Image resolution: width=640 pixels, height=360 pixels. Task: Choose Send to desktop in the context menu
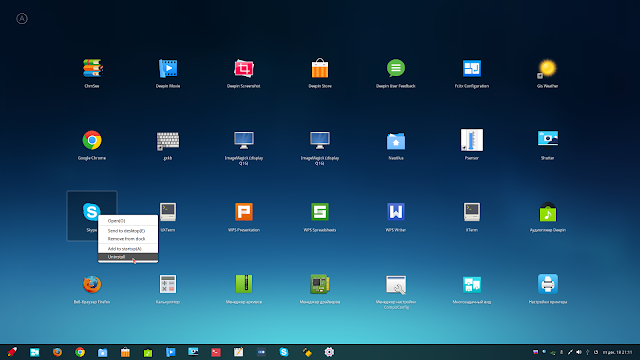(x=128, y=231)
